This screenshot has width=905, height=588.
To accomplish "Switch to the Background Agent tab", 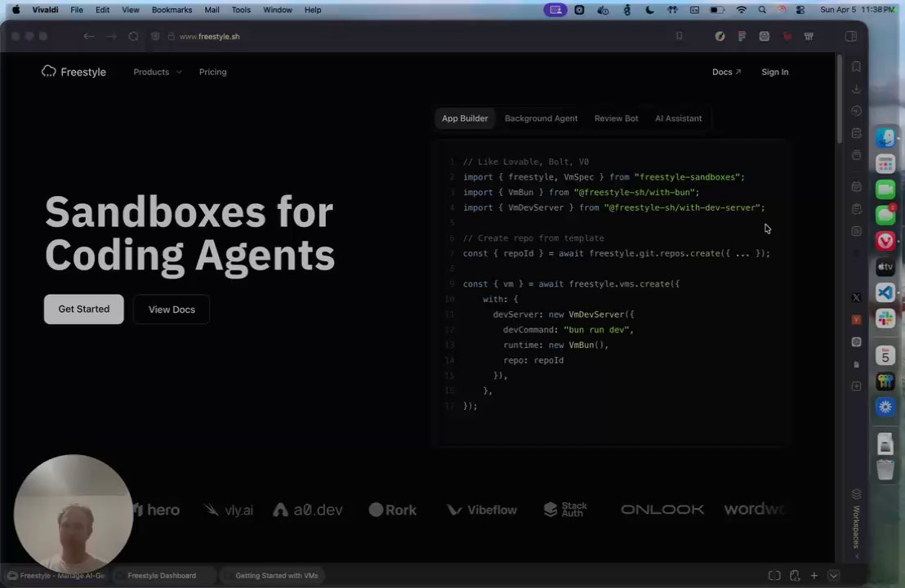I will (x=541, y=118).
